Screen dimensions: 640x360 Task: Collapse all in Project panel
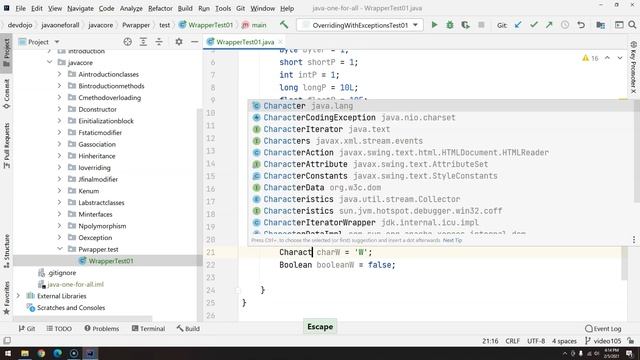click(159, 42)
